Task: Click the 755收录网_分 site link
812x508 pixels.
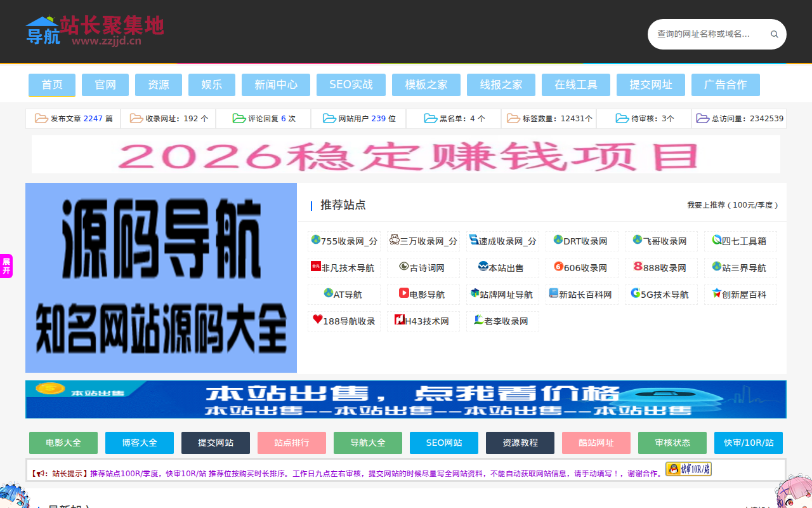Action: tap(344, 241)
